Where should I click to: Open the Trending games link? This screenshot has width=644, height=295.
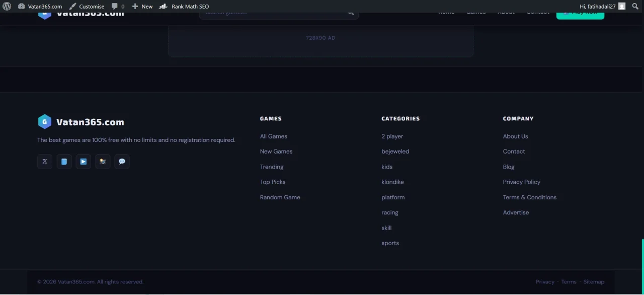272,167
